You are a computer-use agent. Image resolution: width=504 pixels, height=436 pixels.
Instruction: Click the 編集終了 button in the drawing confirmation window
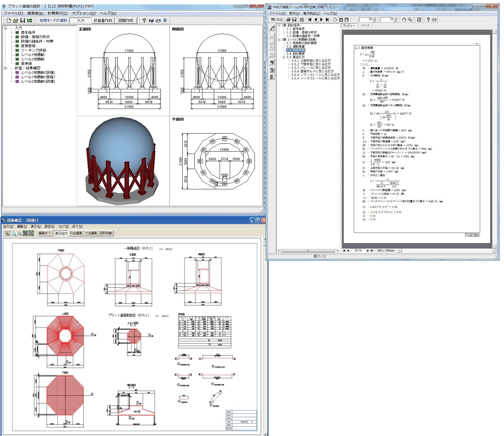coord(45,234)
